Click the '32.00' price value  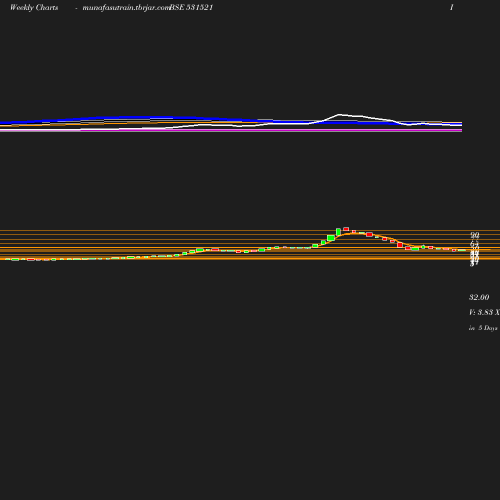(479, 297)
